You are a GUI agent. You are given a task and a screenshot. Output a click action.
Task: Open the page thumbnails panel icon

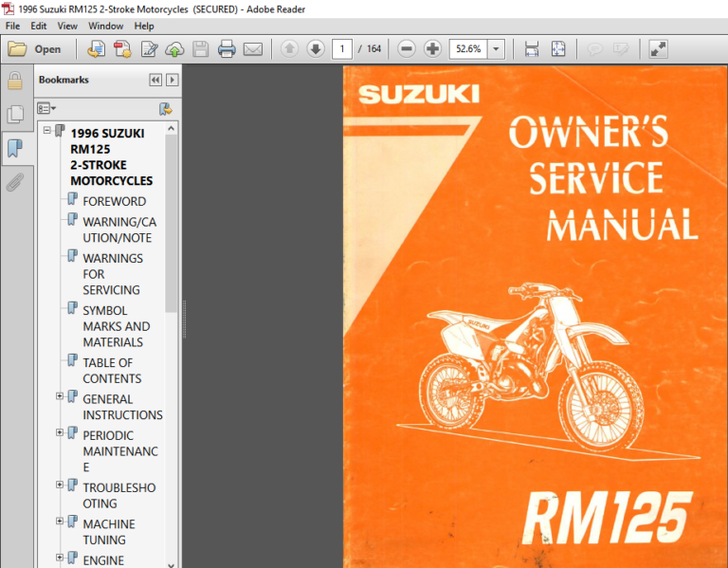pos(15,114)
